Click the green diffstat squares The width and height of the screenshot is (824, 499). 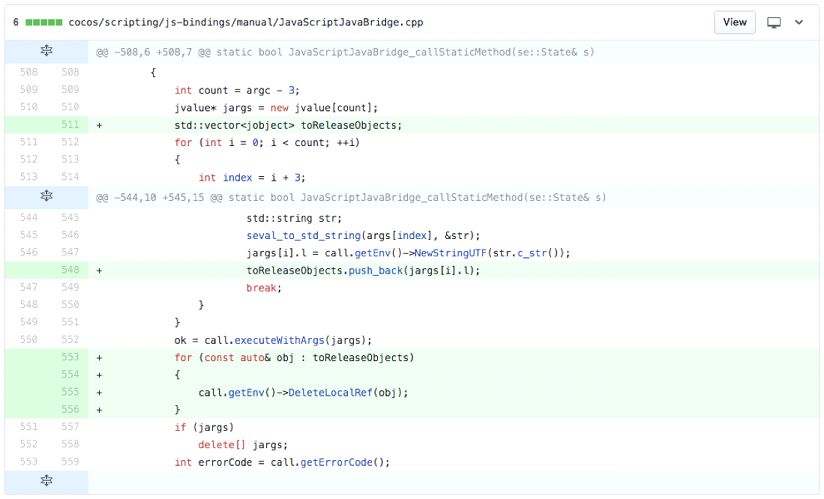click(x=43, y=22)
